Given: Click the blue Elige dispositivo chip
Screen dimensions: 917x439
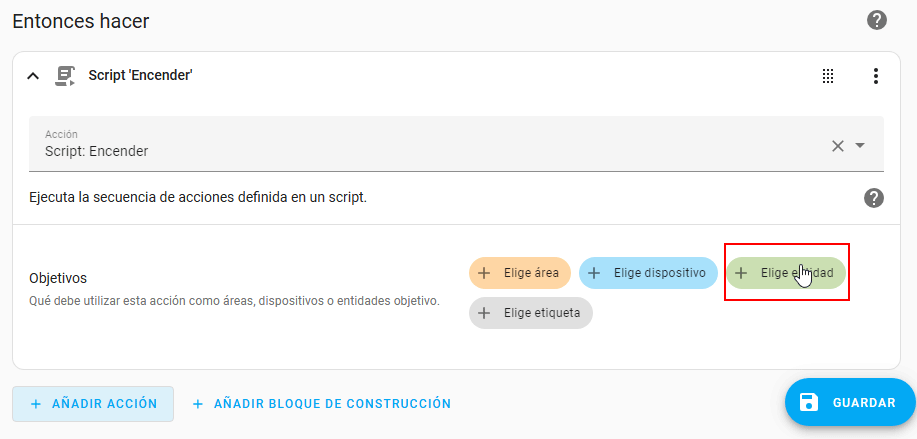Looking at the screenshot, I should click(x=648, y=273).
